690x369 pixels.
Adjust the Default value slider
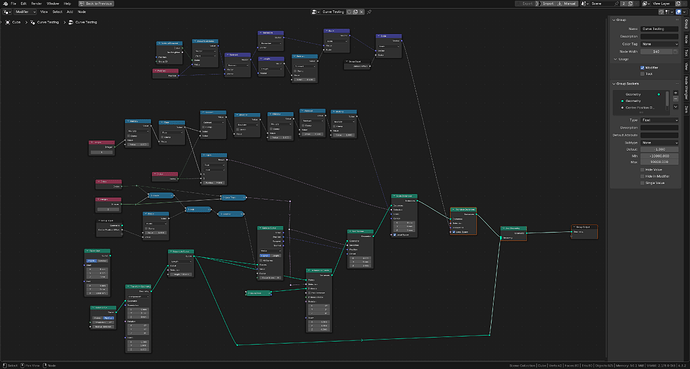coord(659,150)
